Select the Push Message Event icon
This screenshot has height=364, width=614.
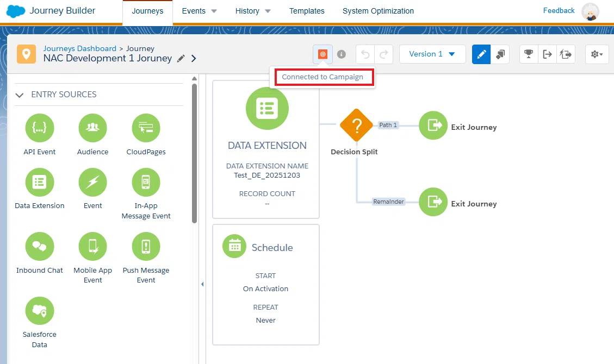pos(146,246)
